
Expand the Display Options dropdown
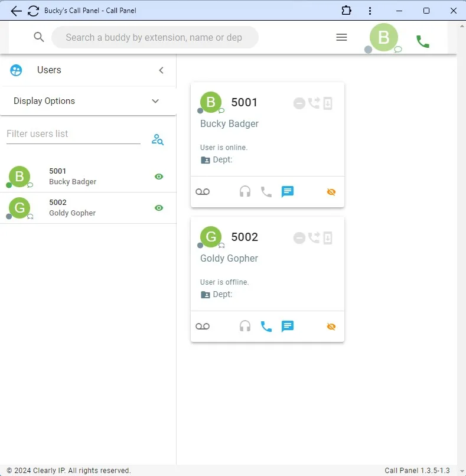pos(88,101)
